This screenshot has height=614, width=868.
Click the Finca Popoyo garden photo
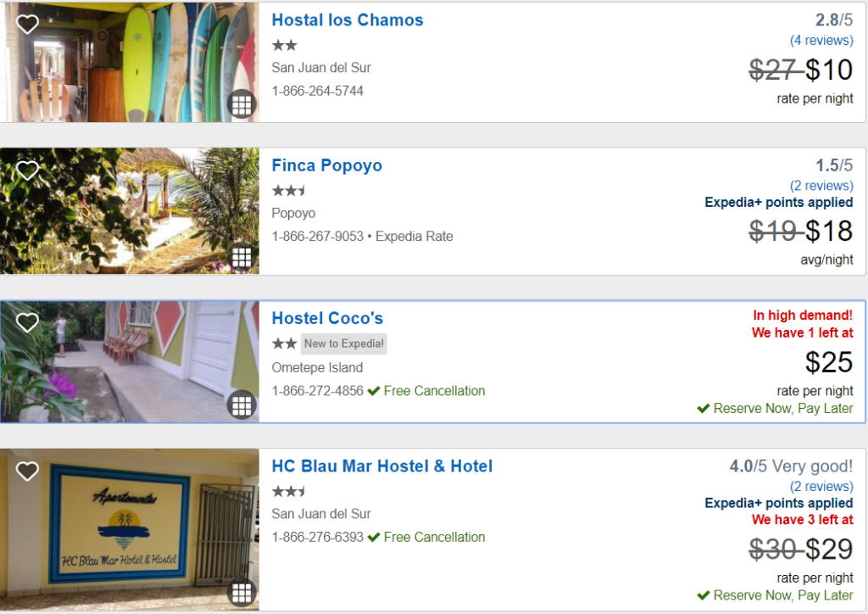(130, 211)
